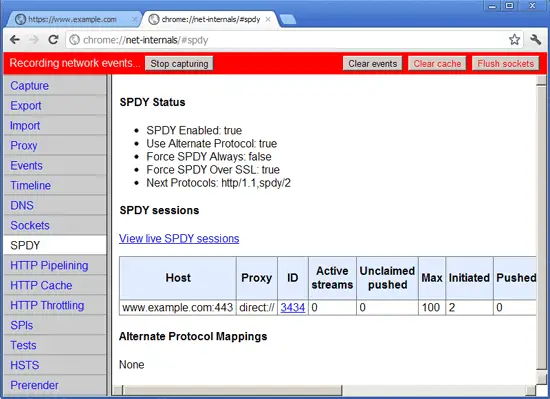Viewport: 550px width, 399px height.
Task: Switch to the https://www.example.com tab
Action: pyautogui.click(x=72, y=20)
